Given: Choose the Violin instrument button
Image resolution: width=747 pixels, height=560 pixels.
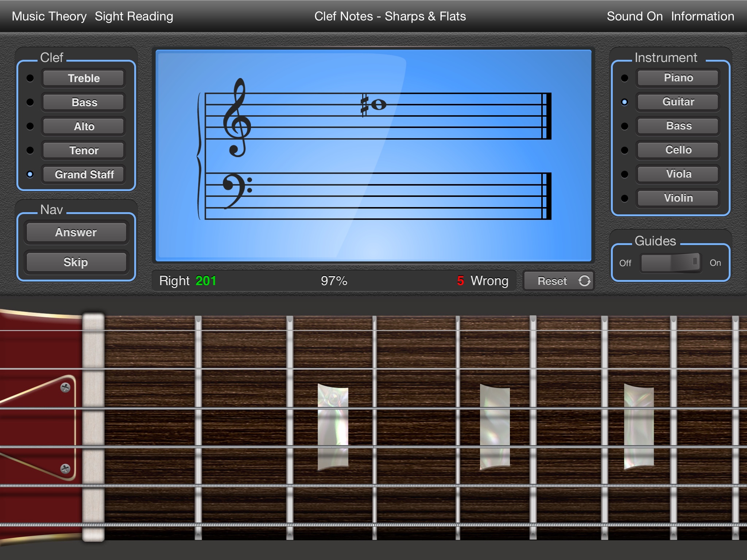Looking at the screenshot, I should click(678, 198).
